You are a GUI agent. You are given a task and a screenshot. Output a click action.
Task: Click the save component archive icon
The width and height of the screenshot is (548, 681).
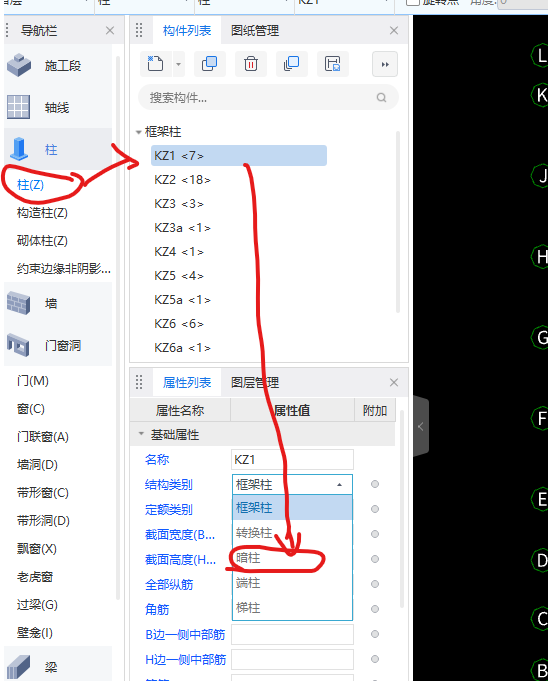tap(333, 64)
